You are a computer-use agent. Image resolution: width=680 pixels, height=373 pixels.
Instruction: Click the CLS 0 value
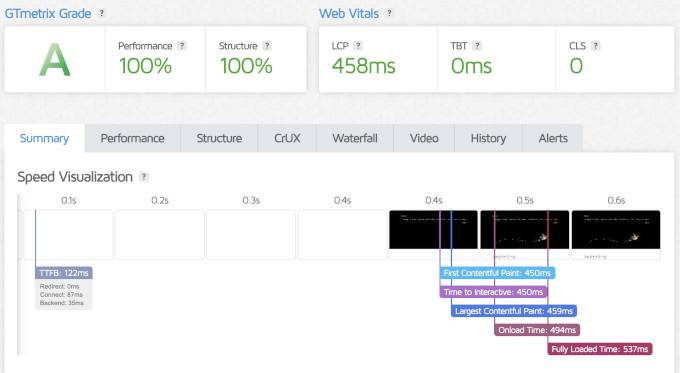coord(576,66)
